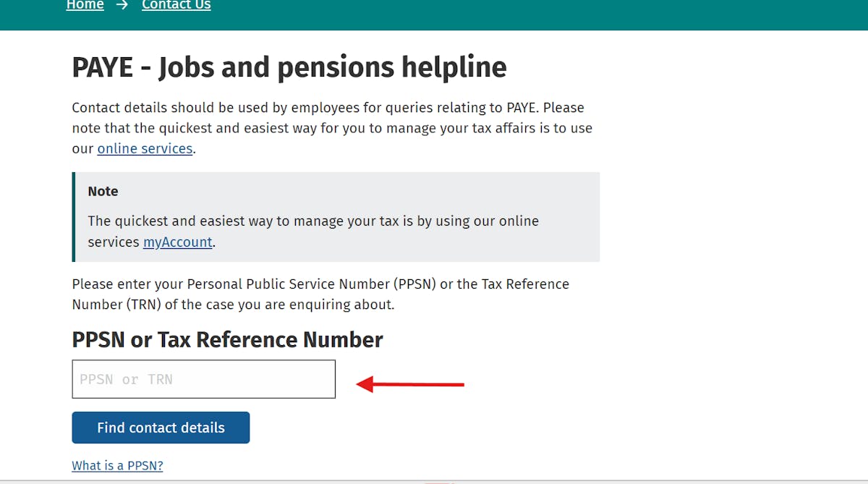Open Contact Us from the breadcrumb trail
This screenshot has width=868, height=484.
(x=176, y=5)
